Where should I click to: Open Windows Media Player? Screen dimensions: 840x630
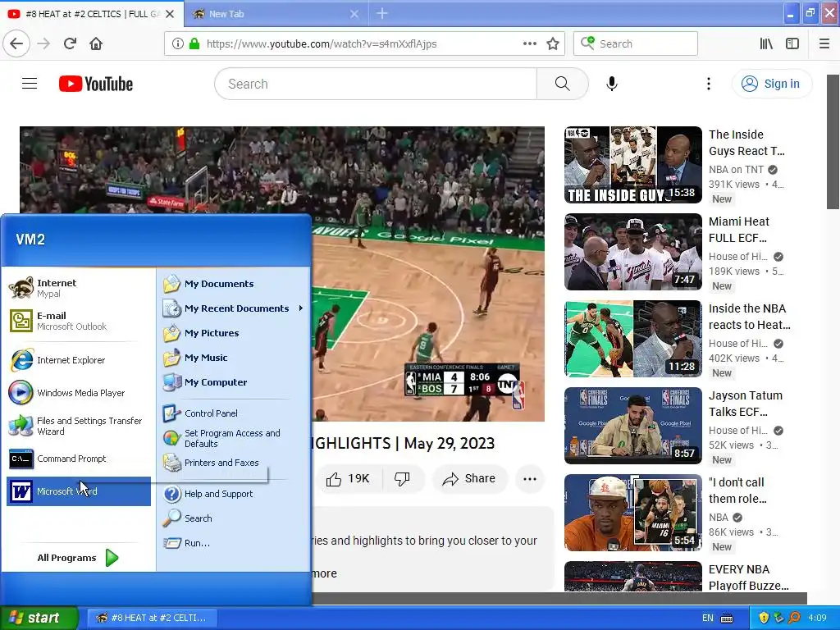[79, 393]
